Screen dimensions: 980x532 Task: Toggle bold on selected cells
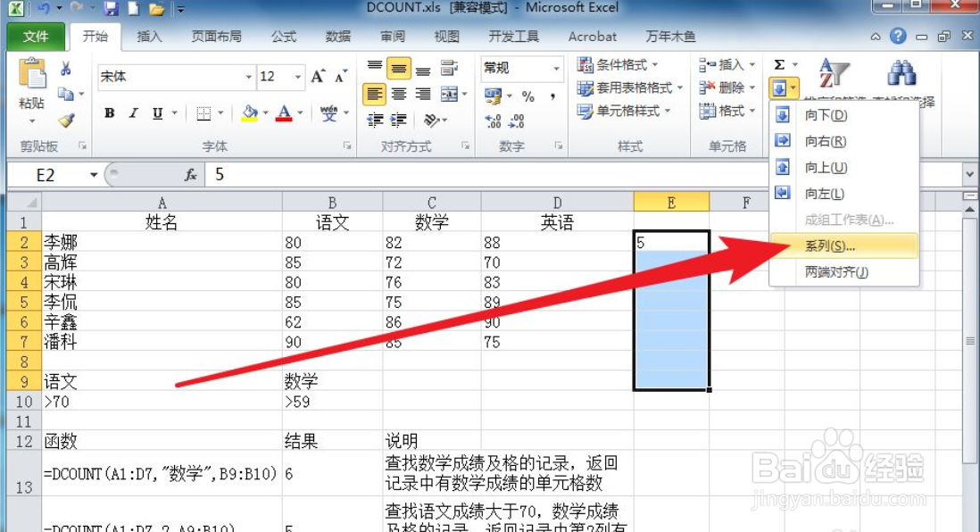point(109,114)
